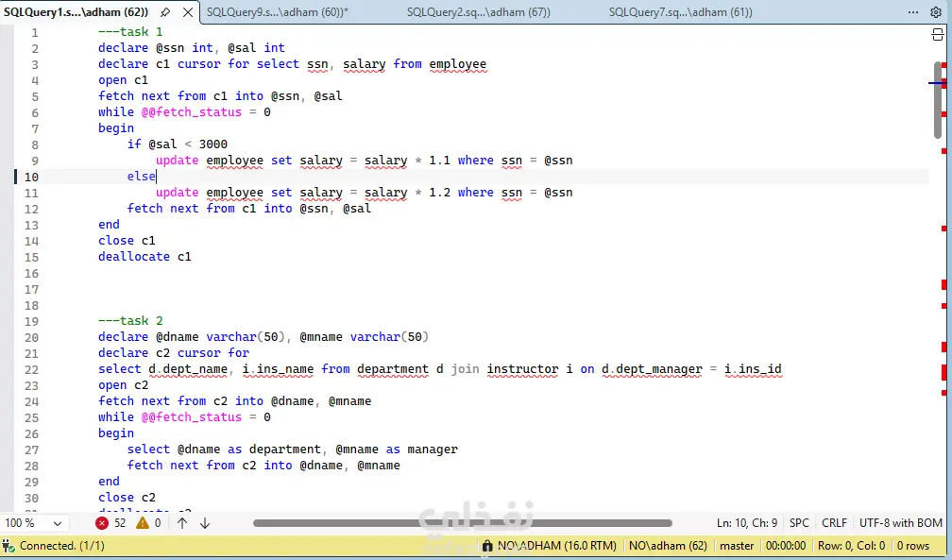Open the tab settings gear

click(936, 12)
